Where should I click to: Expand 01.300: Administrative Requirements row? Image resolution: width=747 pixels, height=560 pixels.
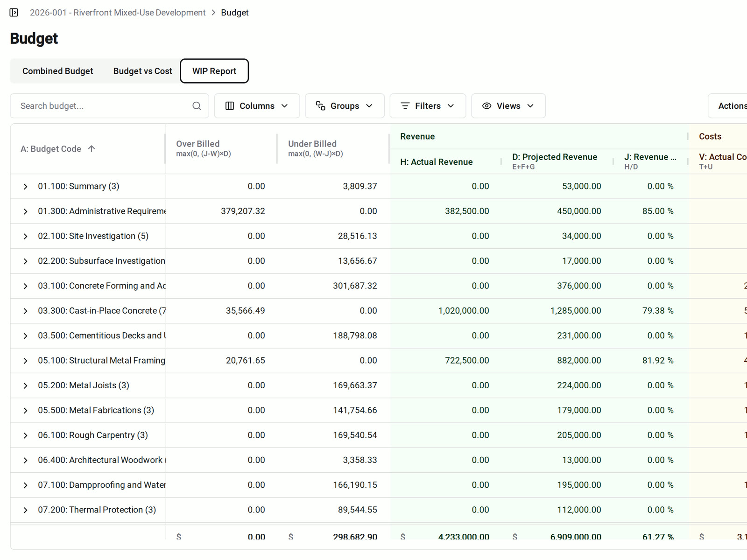[25, 211]
